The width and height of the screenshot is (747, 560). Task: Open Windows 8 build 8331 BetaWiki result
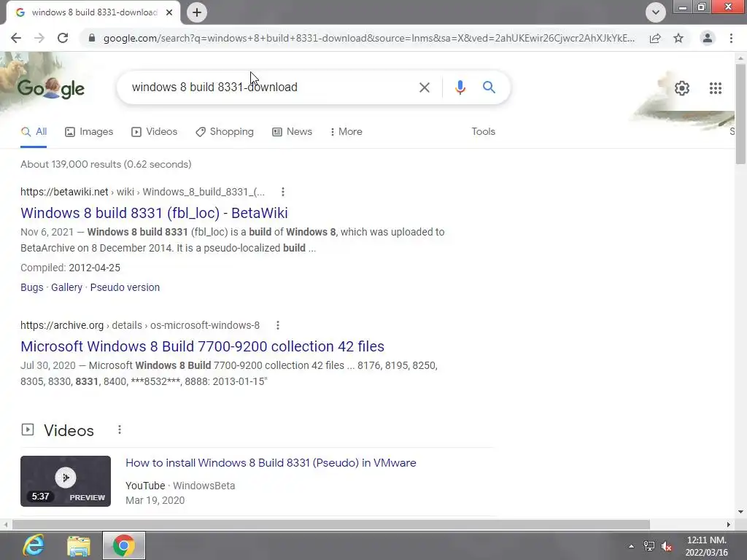154,213
